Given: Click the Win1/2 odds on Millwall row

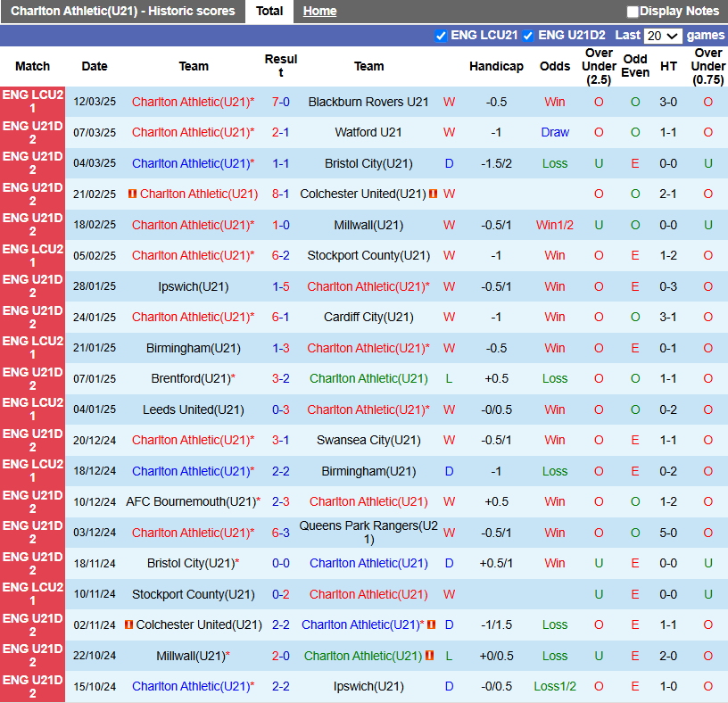Looking at the screenshot, I should [x=555, y=225].
